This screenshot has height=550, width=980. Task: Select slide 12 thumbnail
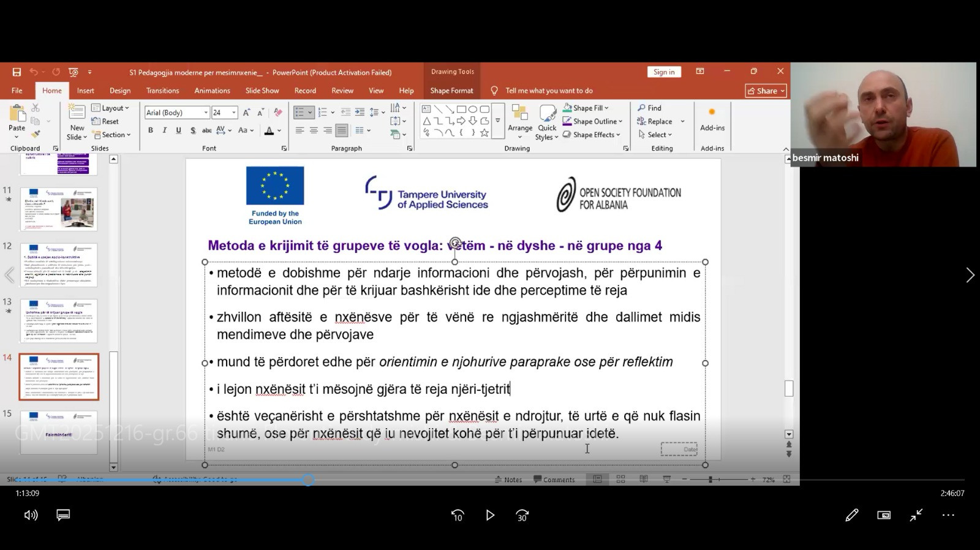coord(59,265)
